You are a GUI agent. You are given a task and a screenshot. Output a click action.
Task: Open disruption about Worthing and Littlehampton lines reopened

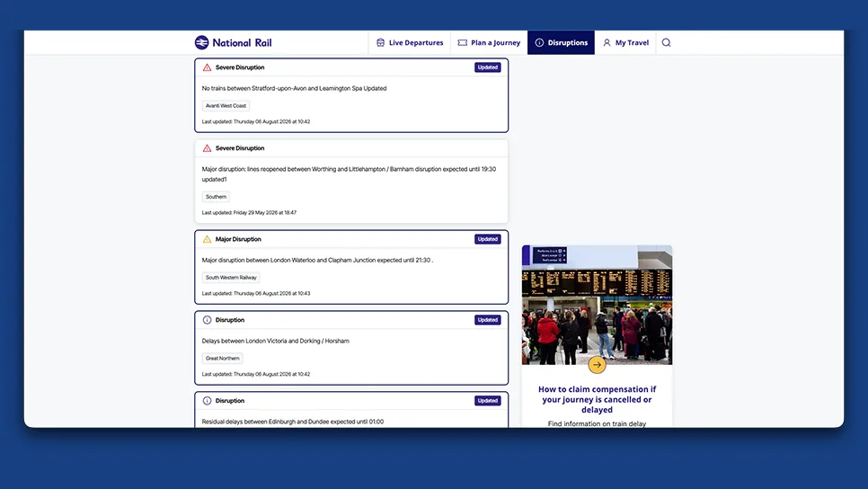tap(349, 174)
